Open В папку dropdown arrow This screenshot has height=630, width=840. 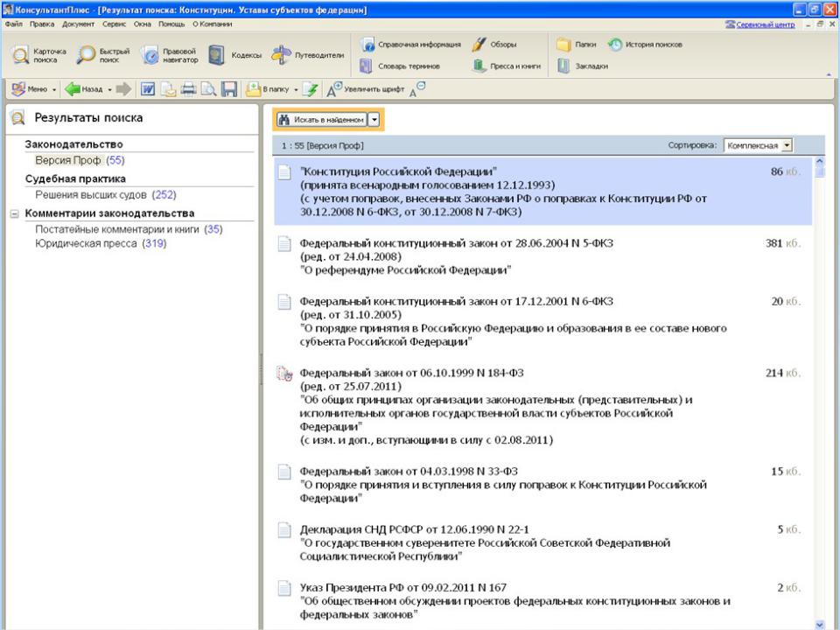[296, 89]
